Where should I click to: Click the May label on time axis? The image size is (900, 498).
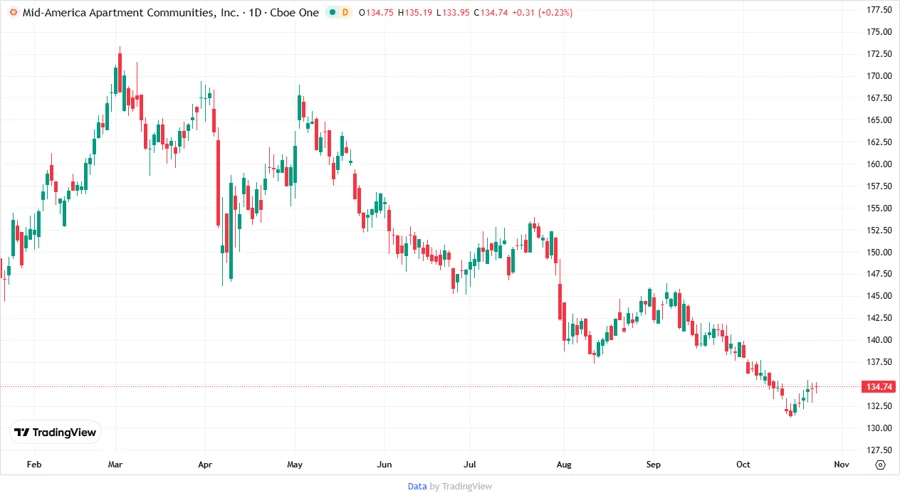(295, 464)
